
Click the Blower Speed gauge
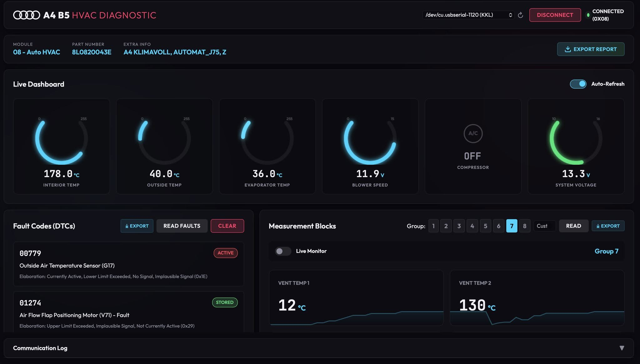370,146
